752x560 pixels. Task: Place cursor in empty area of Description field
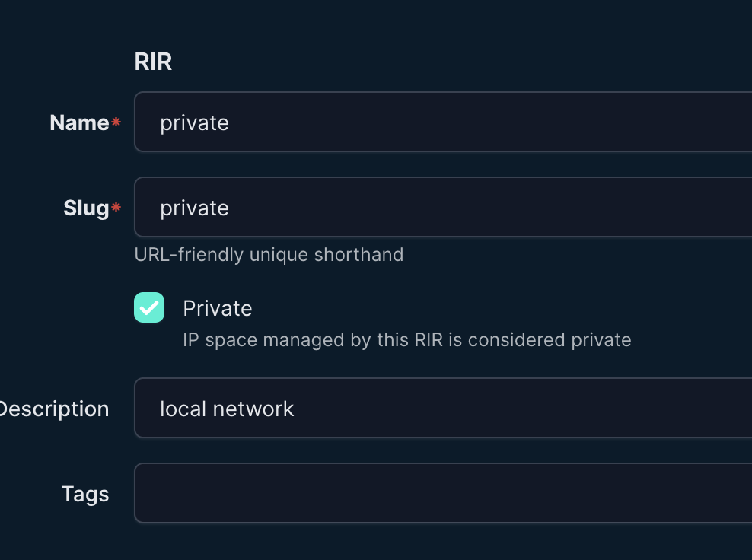[533, 409]
